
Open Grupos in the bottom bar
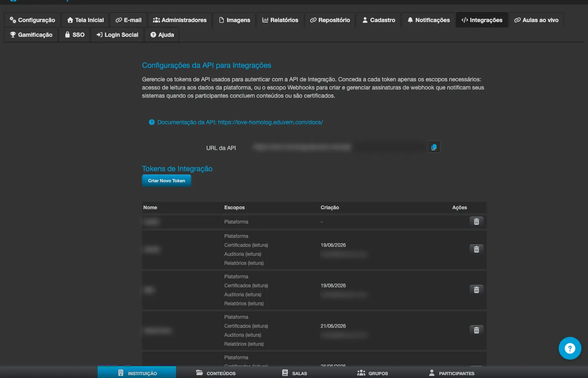[372, 373]
